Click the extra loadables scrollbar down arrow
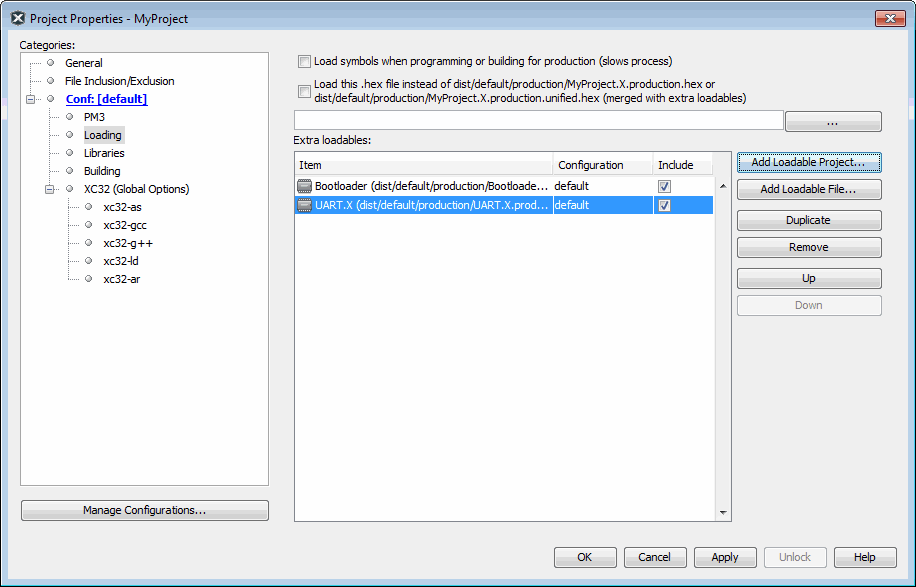Viewport: 916px width, 587px height. (x=723, y=513)
